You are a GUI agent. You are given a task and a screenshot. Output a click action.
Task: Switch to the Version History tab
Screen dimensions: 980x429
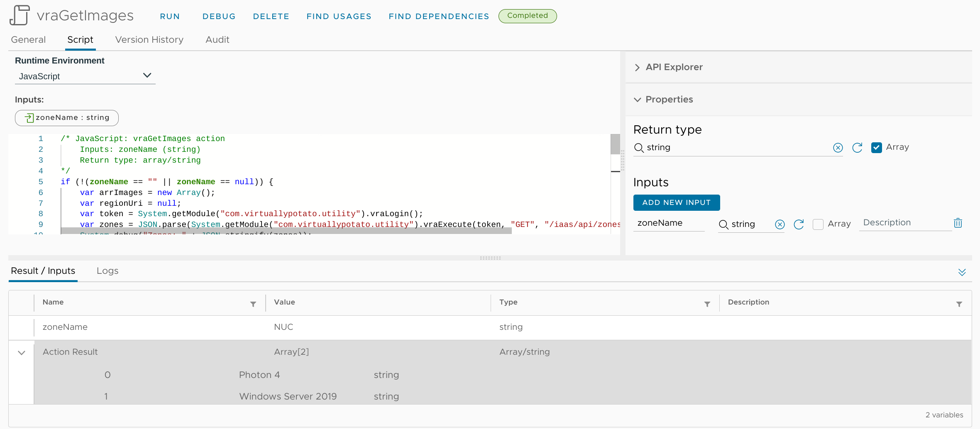tap(149, 40)
